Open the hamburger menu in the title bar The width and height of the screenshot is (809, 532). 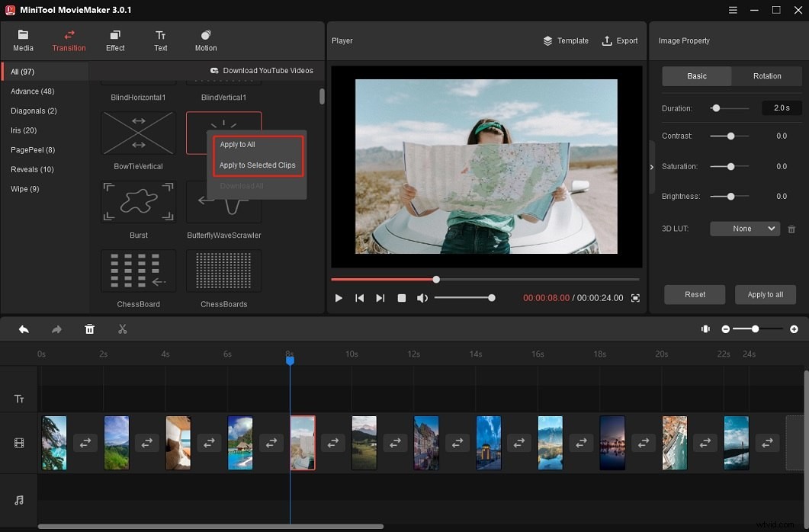pyautogui.click(x=732, y=10)
